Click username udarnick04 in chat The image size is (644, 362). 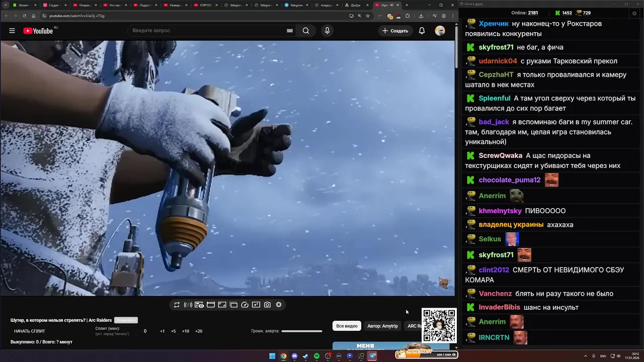pyautogui.click(x=498, y=61)
